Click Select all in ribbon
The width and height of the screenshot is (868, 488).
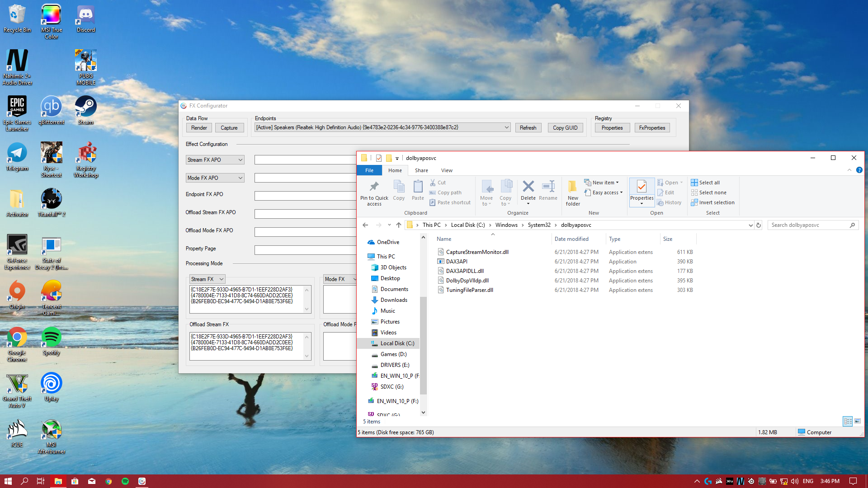[x=705, y=183]
